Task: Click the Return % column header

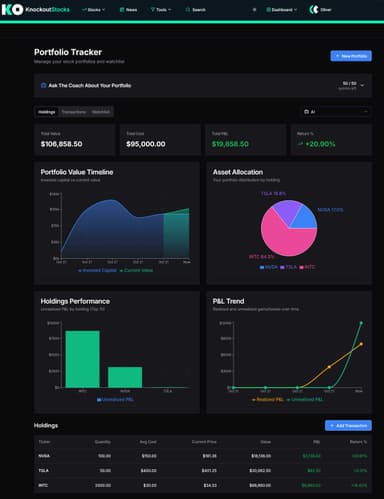Action: click(x=358, y=442)
